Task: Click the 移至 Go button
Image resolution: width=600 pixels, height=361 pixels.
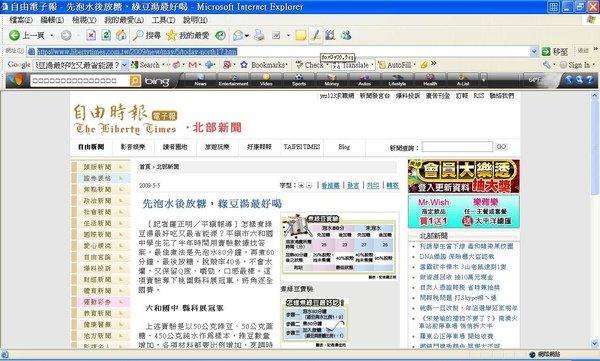Action: click(555, 51)
